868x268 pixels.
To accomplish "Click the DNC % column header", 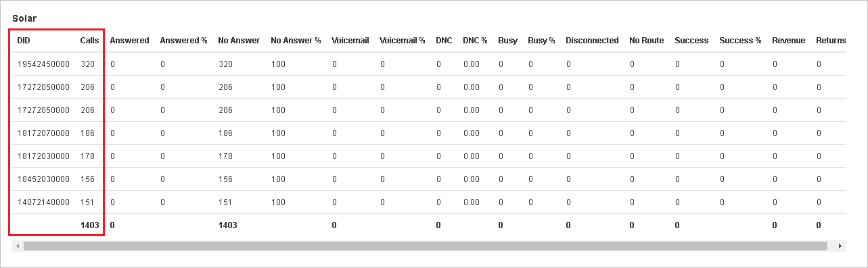I will (x=475, y=41).
